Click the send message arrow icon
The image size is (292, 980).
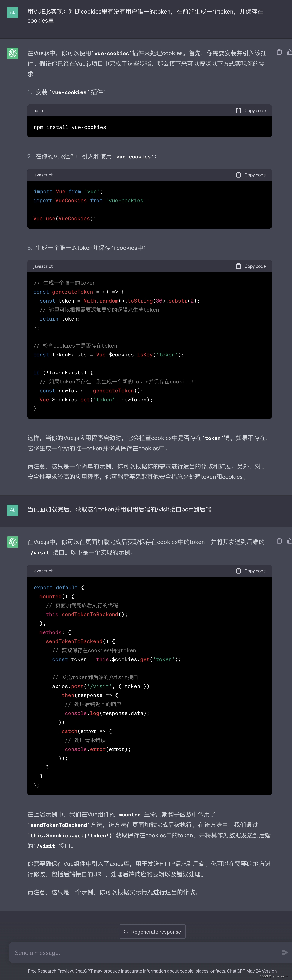pyautogui.click(x=285, y=952)
